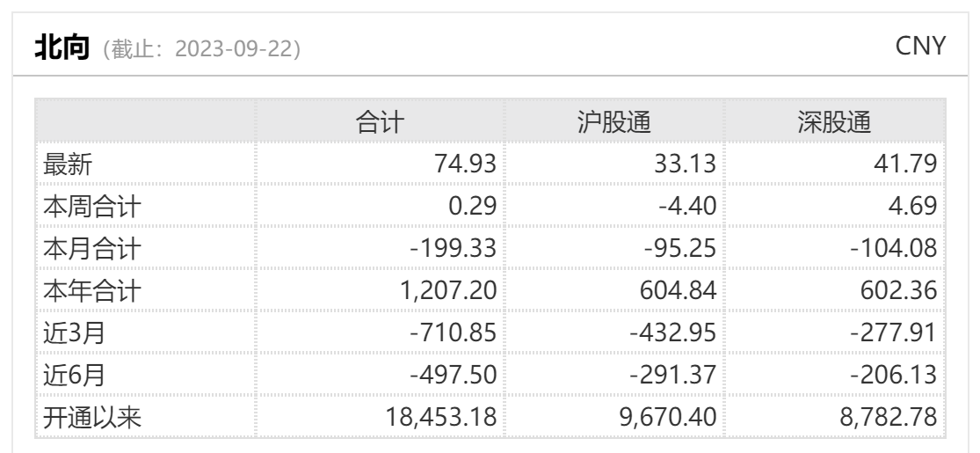Select the 合计 column header
The width and height of the screenshot is (980, 453).
(380, 122)
